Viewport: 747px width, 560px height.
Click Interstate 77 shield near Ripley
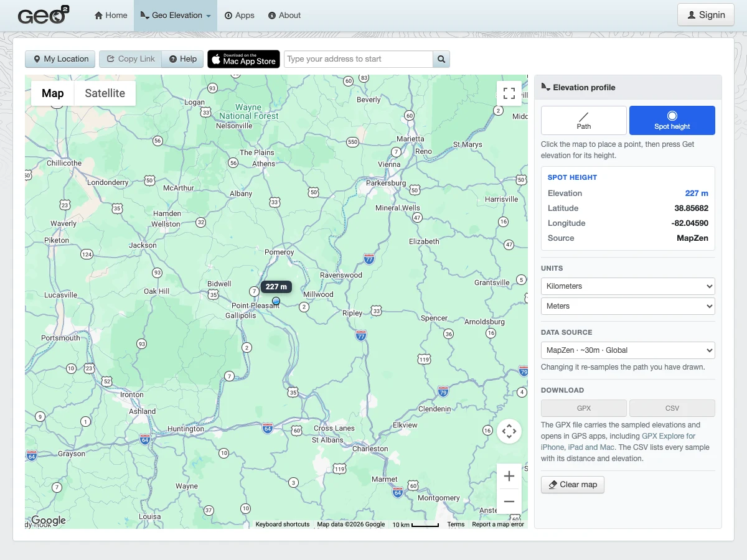(361, 335)
